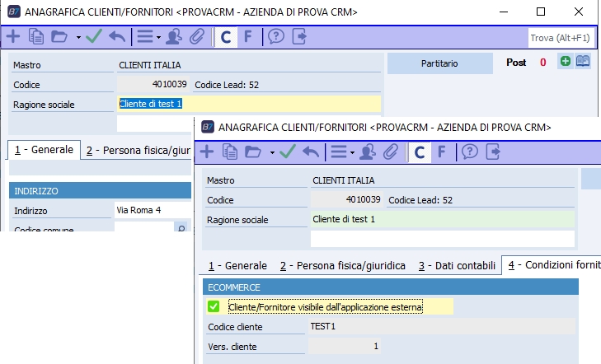601x364 pixels.
Task: Open the Post book icon at far right
Action: click(583, 62)
